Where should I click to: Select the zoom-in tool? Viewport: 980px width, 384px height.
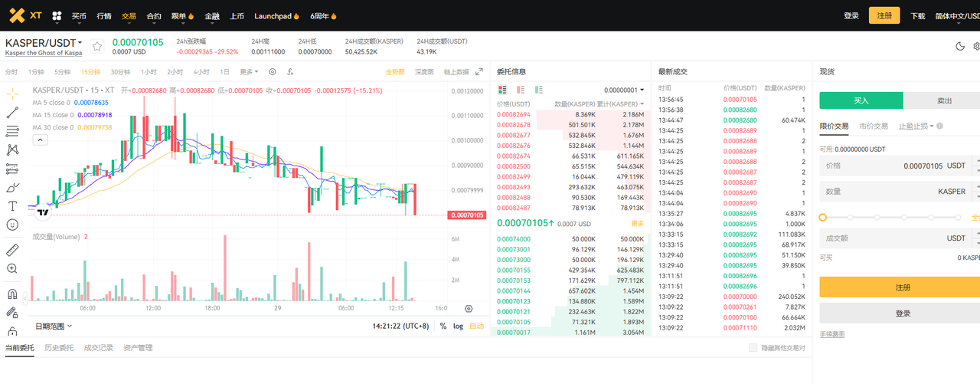(12, 269)
